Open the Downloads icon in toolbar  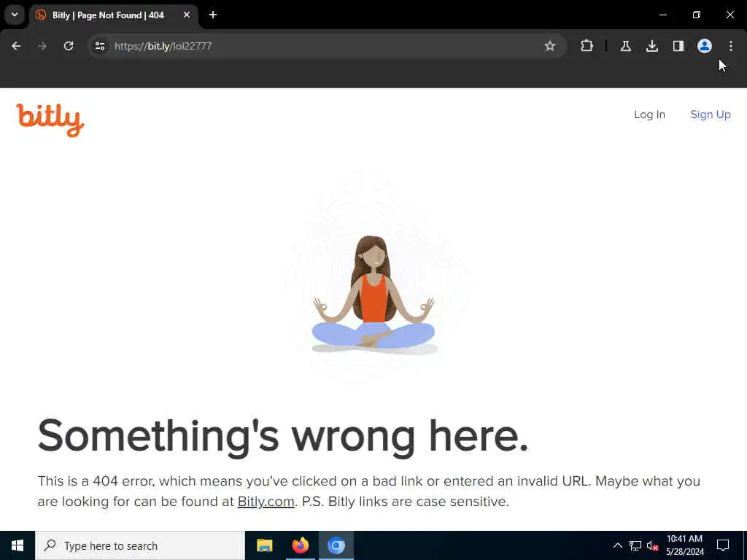pyautogui.click(x=651, y=46)
